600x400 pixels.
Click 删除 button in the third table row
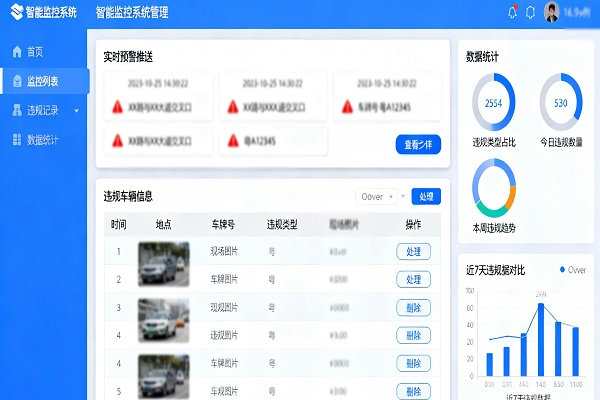[413, 307]
